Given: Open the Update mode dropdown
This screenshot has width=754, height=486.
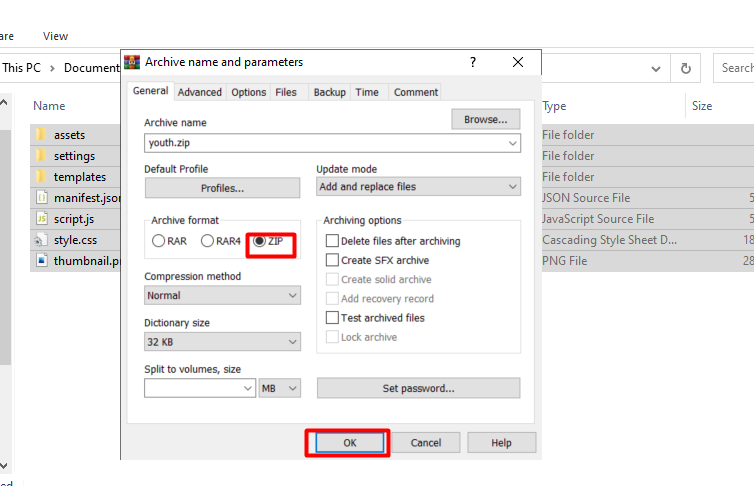Looking at the screenshot, I should point(418,187).
